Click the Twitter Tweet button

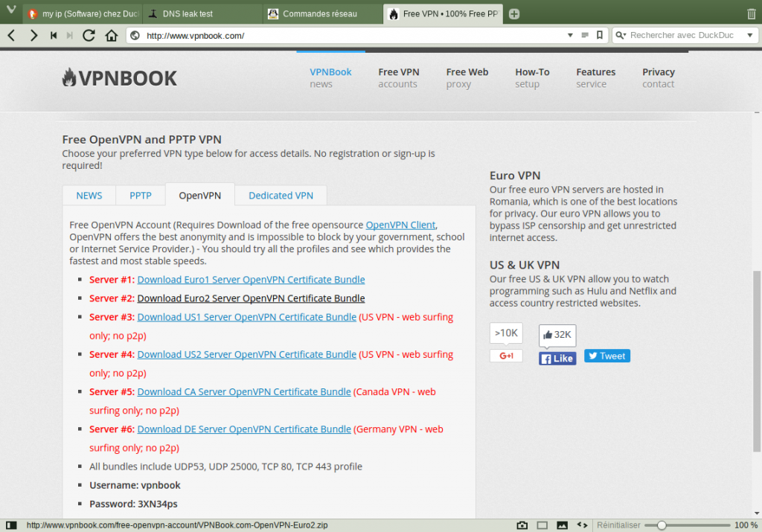click(607, 356)
